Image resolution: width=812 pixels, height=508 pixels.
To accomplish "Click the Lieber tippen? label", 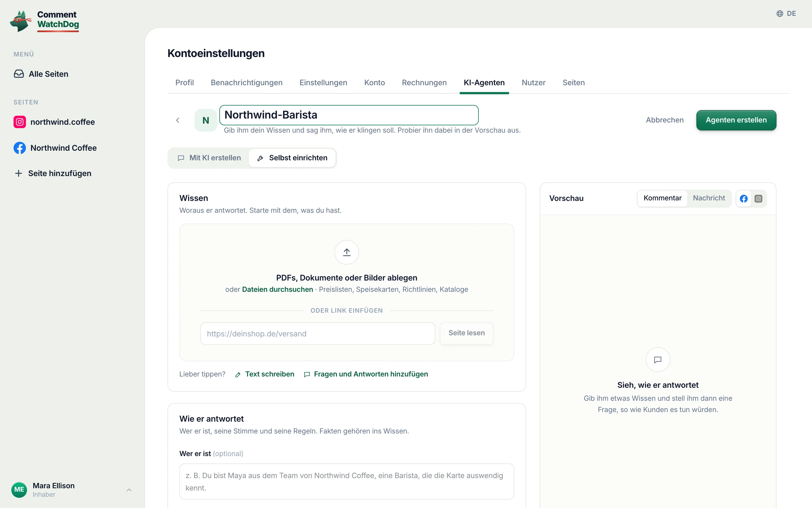I will pos(202,374).
